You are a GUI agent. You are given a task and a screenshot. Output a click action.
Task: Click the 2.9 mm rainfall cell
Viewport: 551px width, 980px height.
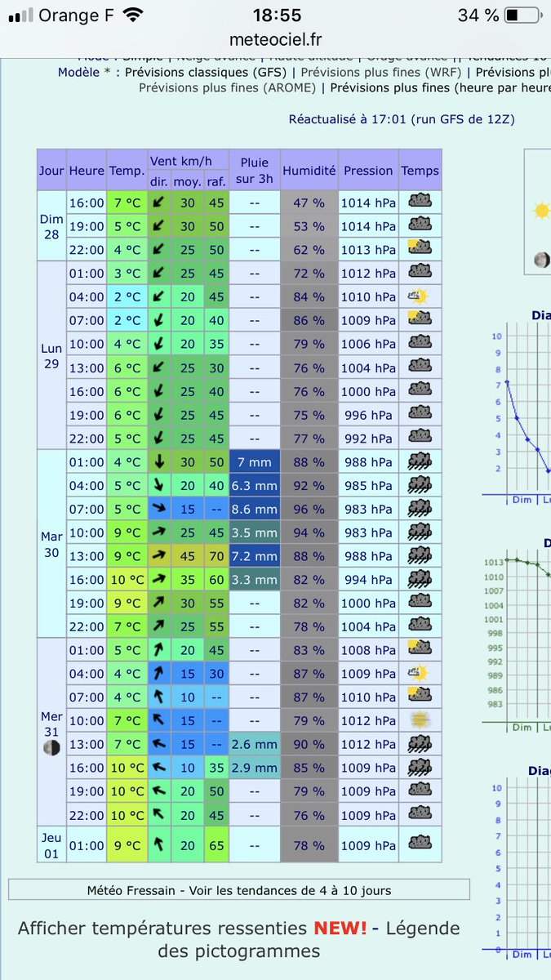pyautogui.click(x=254, y=768)
